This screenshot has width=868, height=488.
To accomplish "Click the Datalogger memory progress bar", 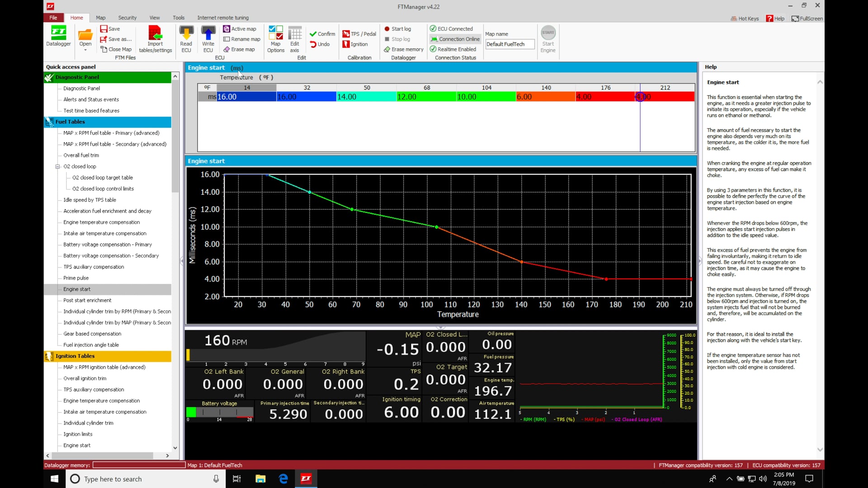I will 138,465.
